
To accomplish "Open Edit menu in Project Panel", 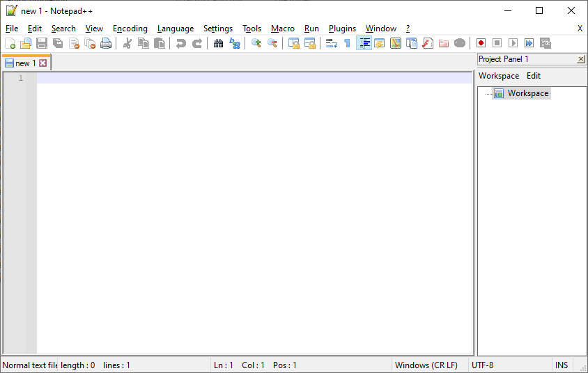I will point(533,76).
